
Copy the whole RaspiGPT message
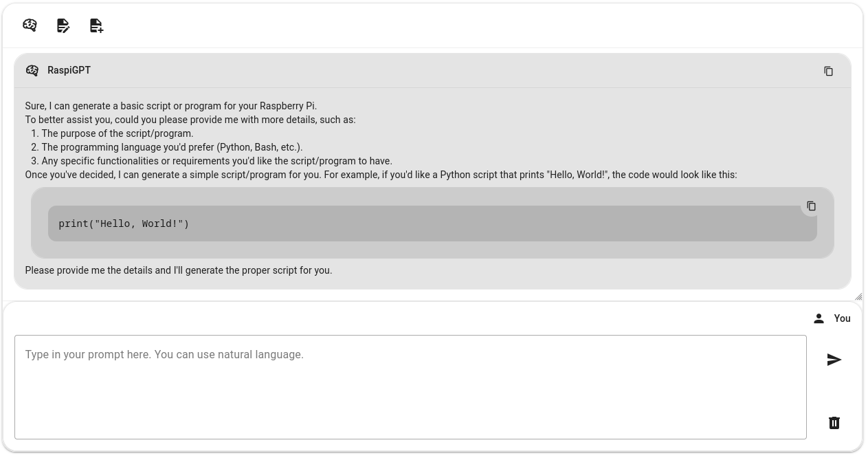(x=828, y=71)
